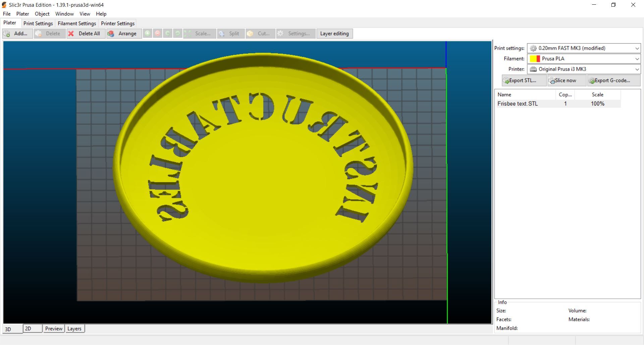Viewport: 644px width, 345px height.
Task: Click the rotate clockwise arrow icon
Action: [167, 33]
